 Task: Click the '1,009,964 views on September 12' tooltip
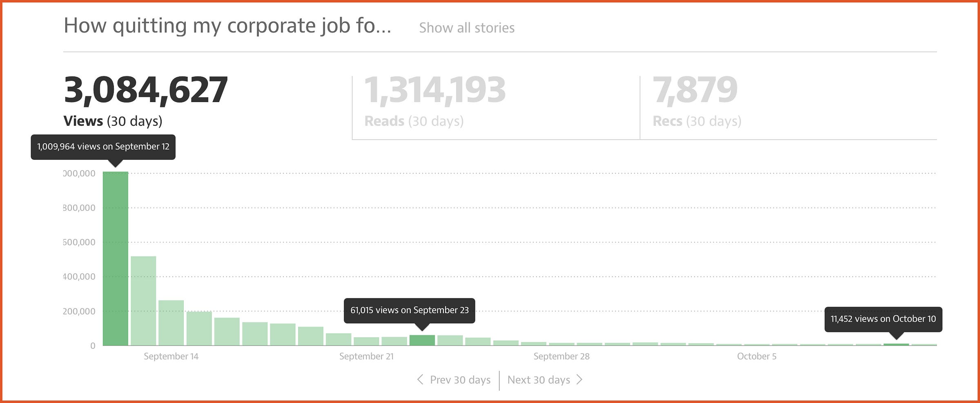[103, 147]
